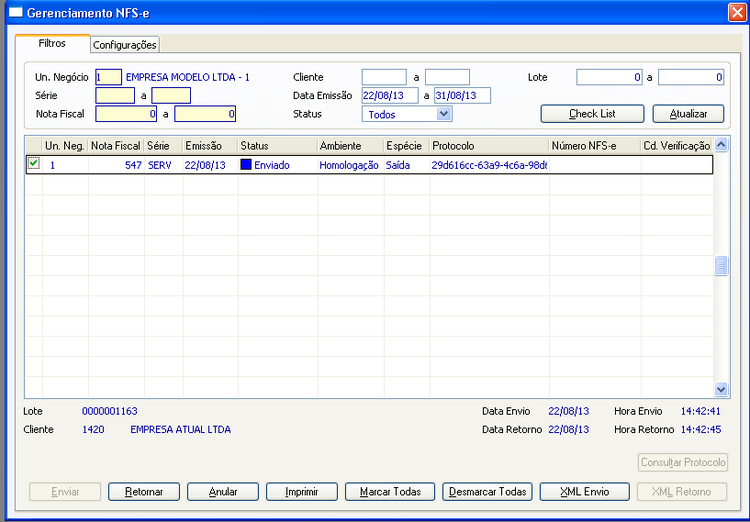Screen dimensions: 750x522
Task: Open the Status dropdown showing Todos
Action: pyautogui.click(x=444, y=114)
